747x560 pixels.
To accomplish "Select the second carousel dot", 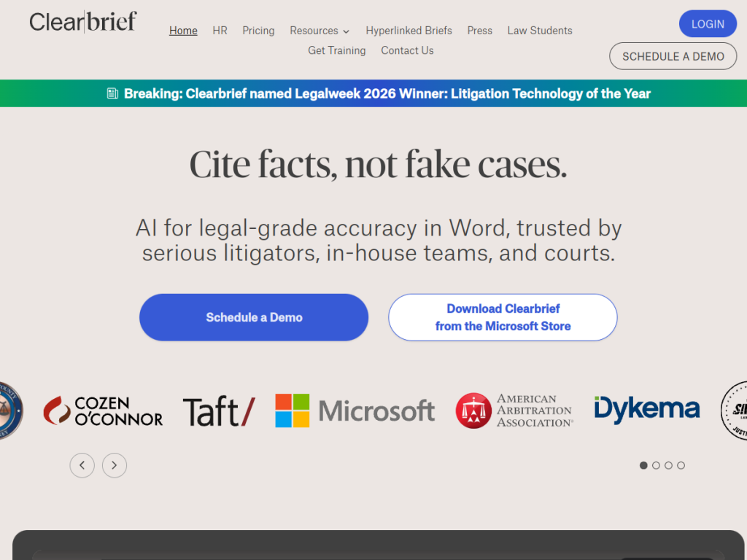I will tap(656, 465).
